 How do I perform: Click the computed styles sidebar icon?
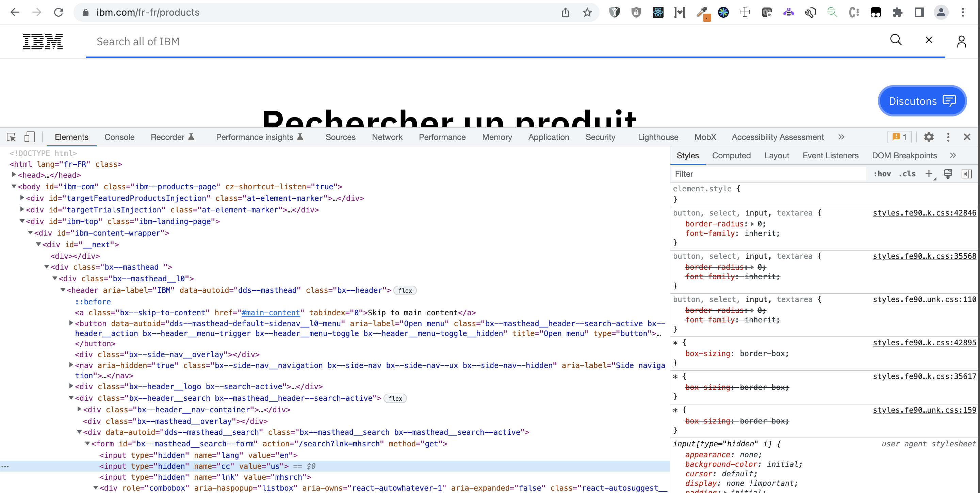coord(966,174)
